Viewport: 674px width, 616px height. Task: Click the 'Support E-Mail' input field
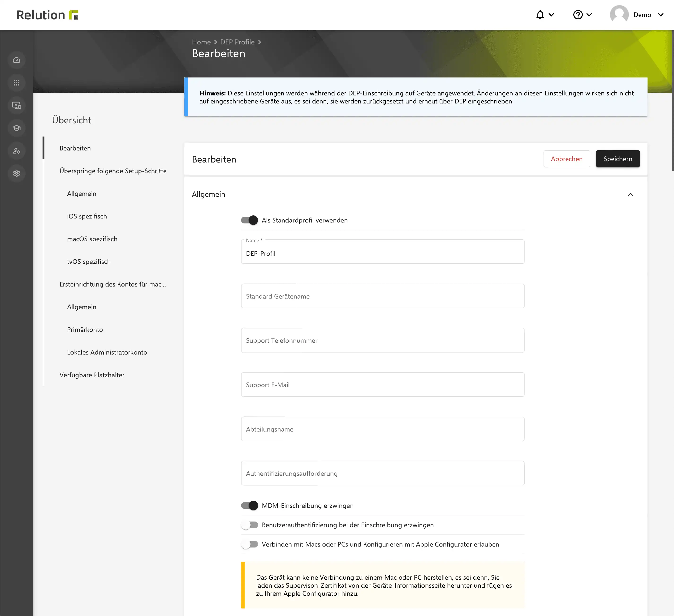click(x=382, y=385)
